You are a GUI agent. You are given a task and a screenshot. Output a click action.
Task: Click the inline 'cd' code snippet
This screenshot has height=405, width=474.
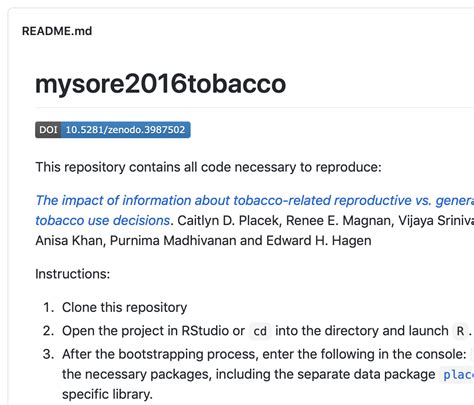(260, 331)
